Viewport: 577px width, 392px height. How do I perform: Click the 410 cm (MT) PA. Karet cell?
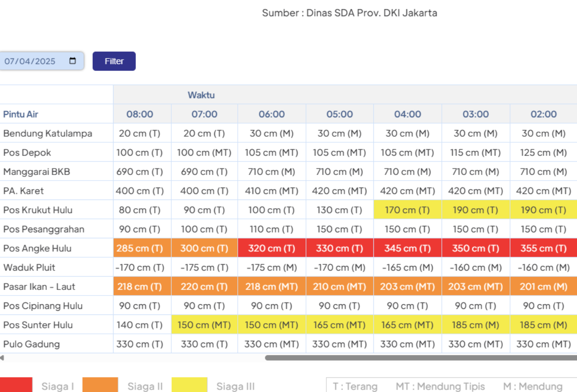tap(272, 191)
